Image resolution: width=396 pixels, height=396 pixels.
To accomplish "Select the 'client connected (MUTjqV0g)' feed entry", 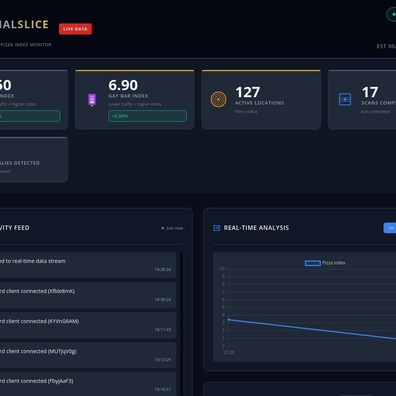I will point(88,355).
